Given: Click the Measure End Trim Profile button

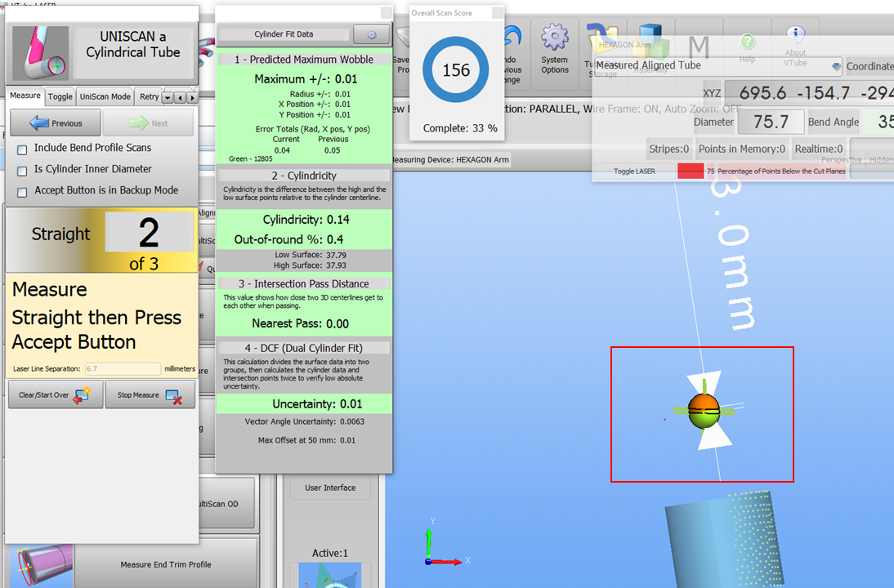Looking at the screenshot, I should point(166,564).
